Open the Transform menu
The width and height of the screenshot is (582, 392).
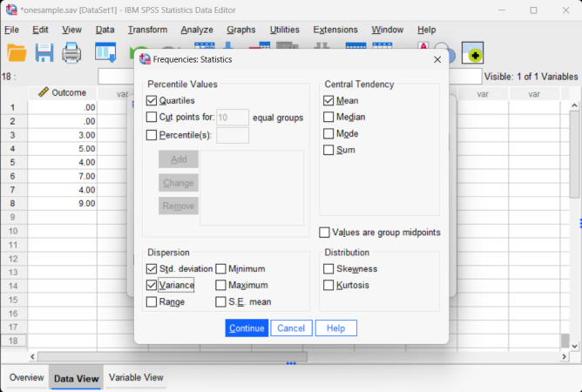pos(148,30)
